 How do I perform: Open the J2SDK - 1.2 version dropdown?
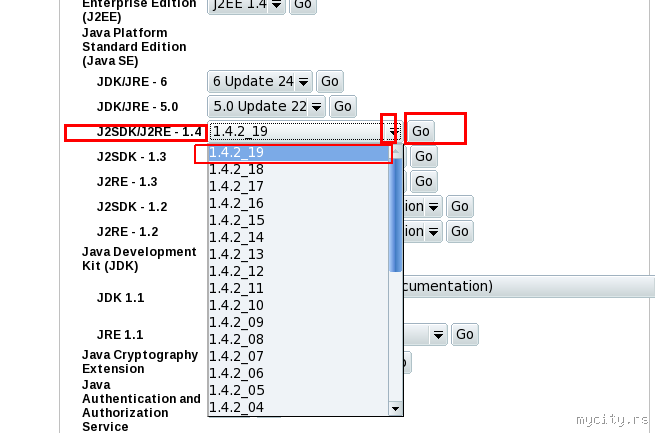(423, 206)
